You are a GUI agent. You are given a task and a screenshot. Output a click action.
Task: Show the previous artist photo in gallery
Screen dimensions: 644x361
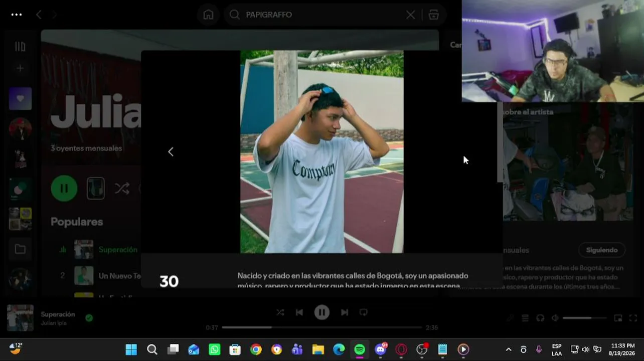(x=171, y=151)
